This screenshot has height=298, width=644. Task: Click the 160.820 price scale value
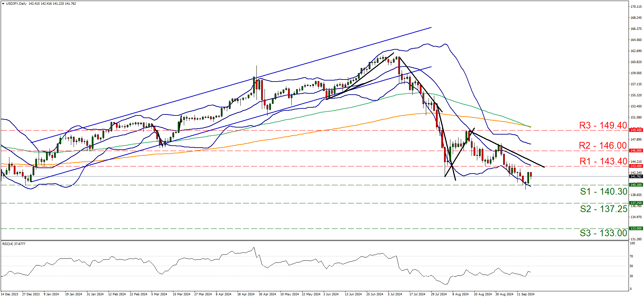[x=636, y=62]
